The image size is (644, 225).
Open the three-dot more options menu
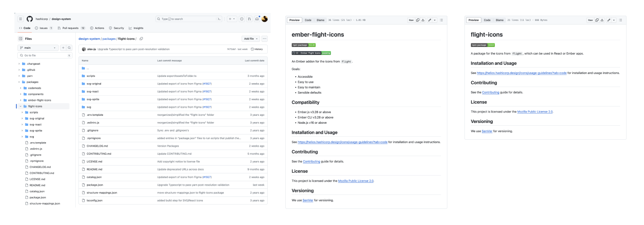pos(264,39)
